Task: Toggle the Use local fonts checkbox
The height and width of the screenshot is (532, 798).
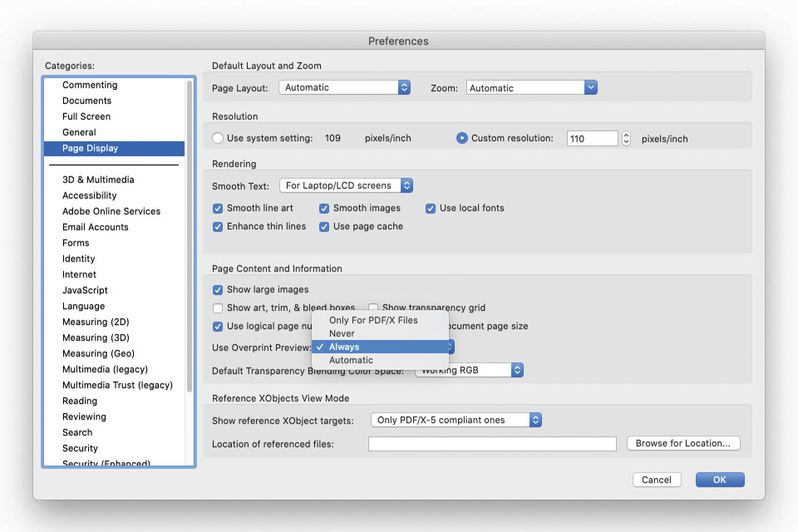Action: pos(431,209)
